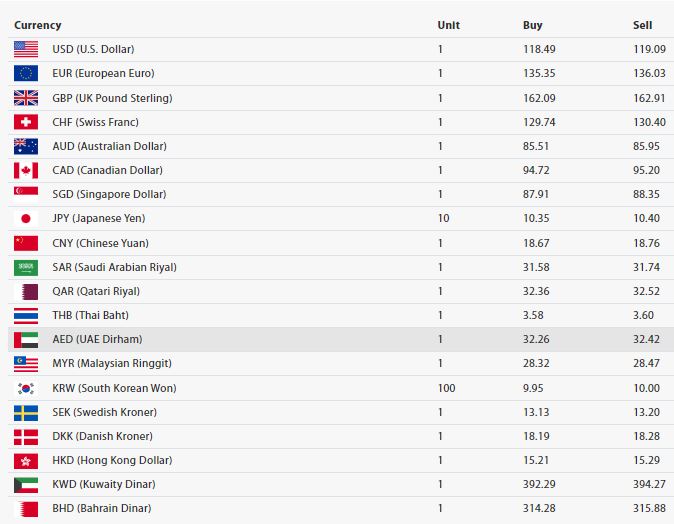The height and width of the screenshot is (524, 674).
Task: Click the Sell column header
Action: coord(642,25)
